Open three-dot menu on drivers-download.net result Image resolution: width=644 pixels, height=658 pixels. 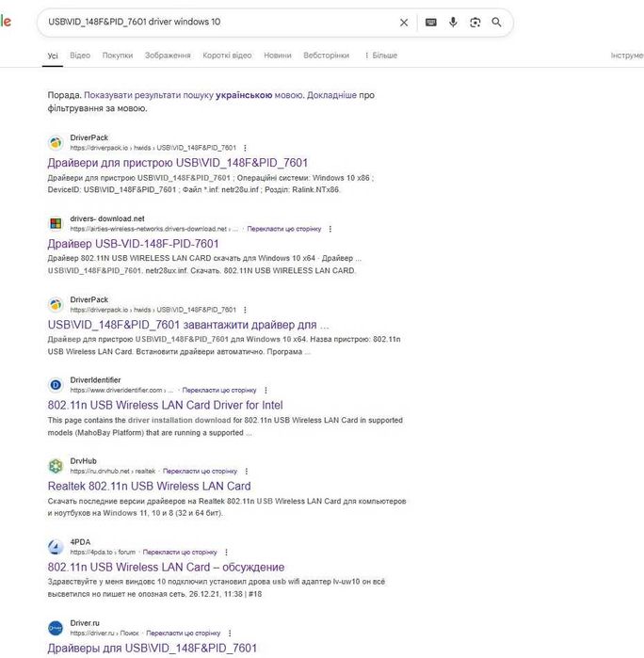pyautogui.click(x=330, y=229)
